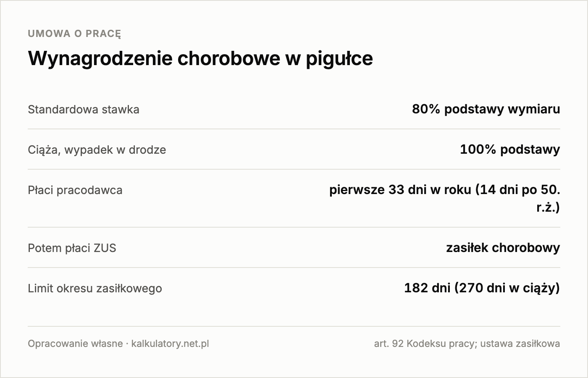Select the 182 dni (270 dni w ciąży) value
Screen dimensions: 588x378
point(482,288)
